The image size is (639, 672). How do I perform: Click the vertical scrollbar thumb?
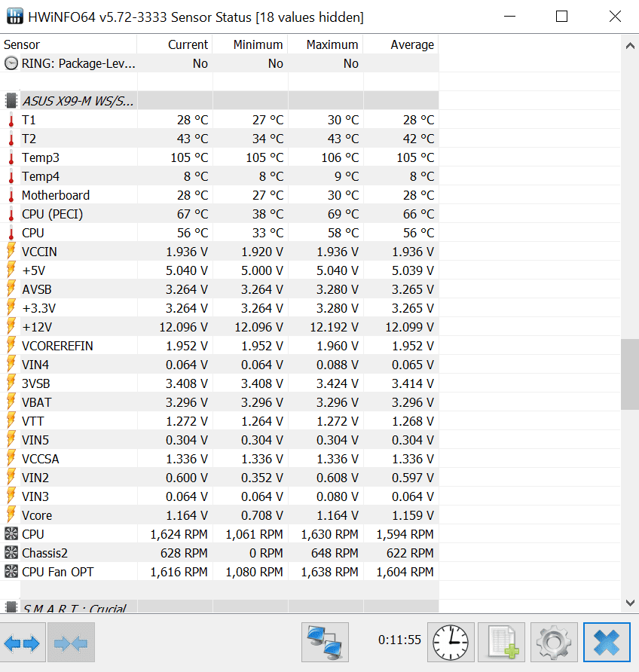(630, 374)
